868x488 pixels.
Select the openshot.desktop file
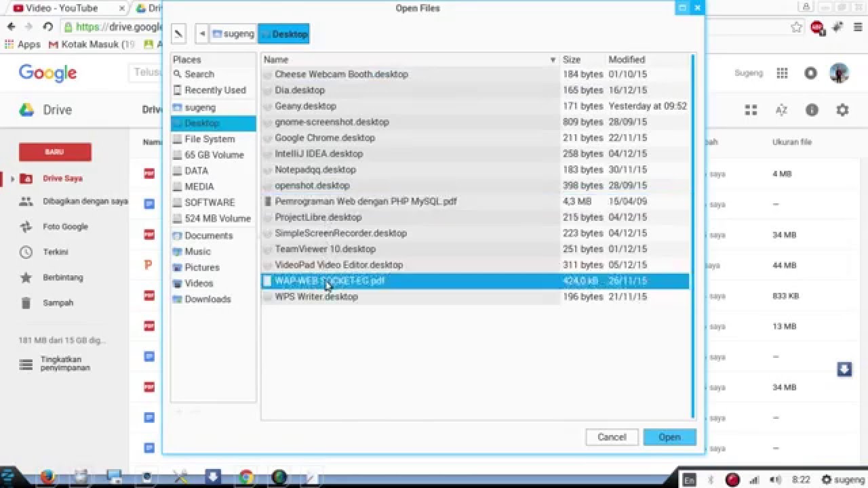point(475,185)
